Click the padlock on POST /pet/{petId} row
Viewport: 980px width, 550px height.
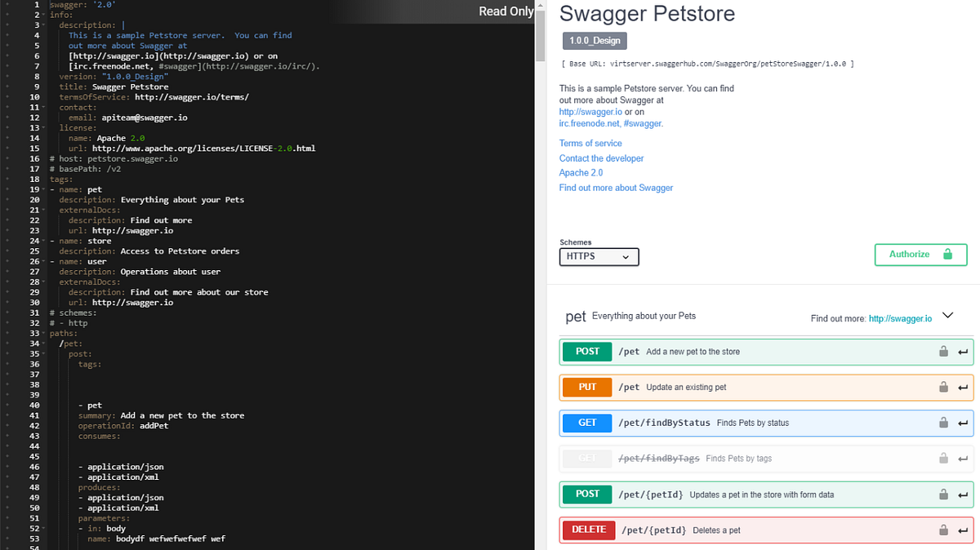pos(944,494)
